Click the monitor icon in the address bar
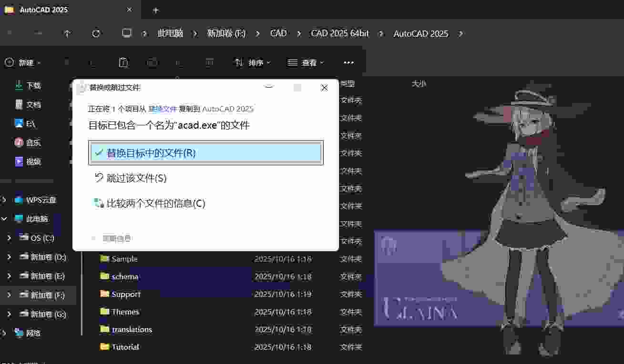The height and width of the screenshot is (364, 624). (126, 33)
